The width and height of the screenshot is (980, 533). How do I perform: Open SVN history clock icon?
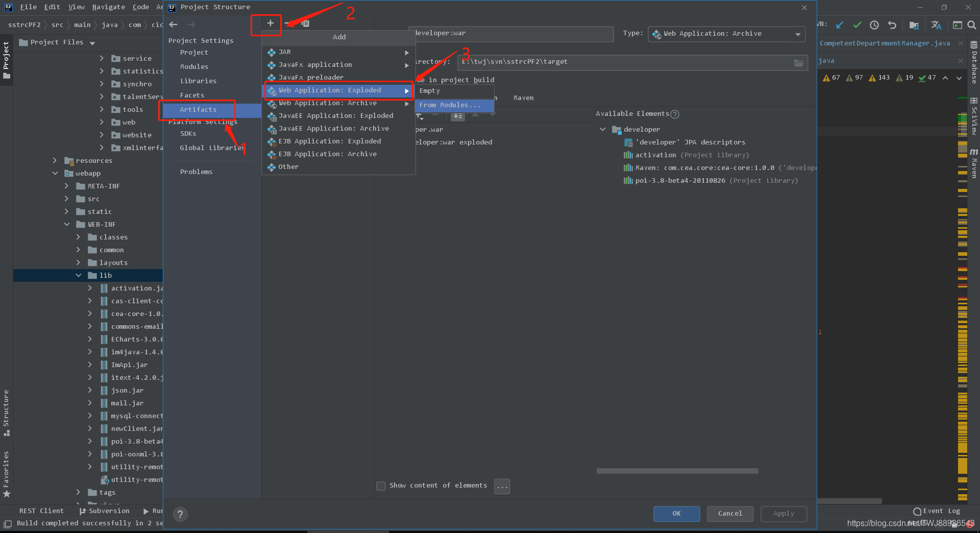coord(874,25)
